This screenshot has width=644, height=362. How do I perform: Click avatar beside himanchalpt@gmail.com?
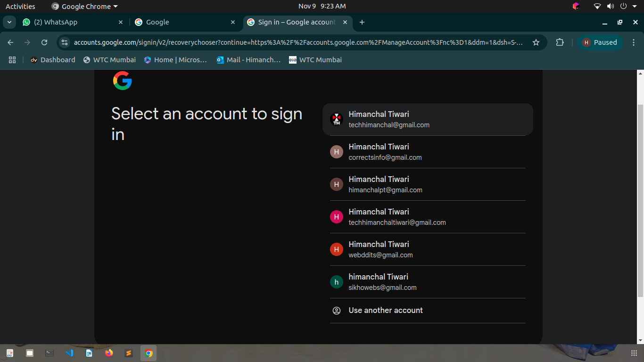tap(336, 184)
